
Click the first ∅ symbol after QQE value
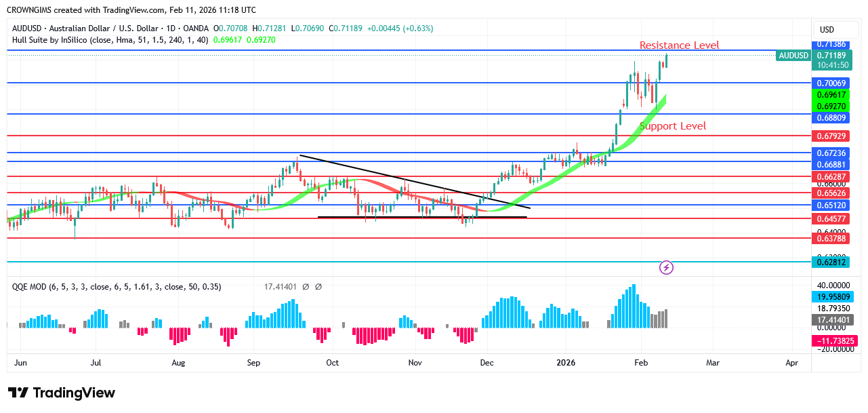coord(306,287)
